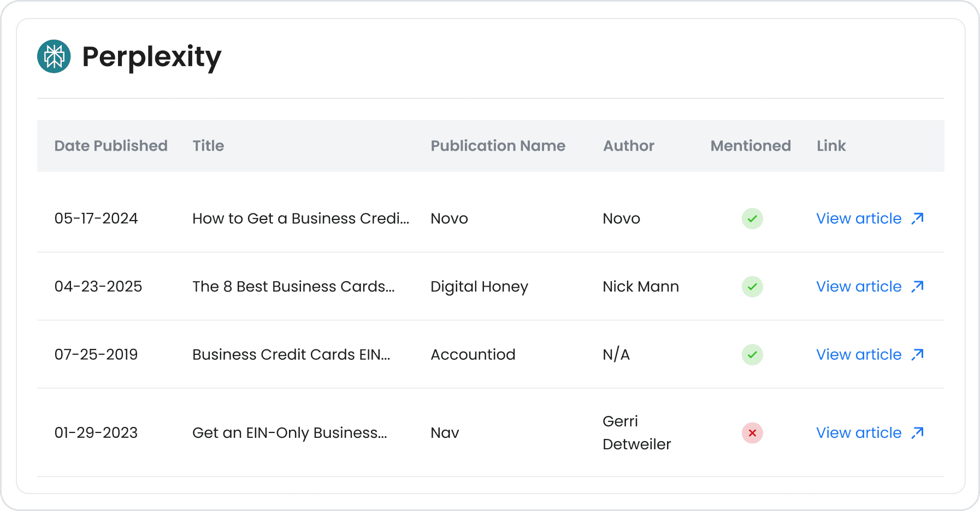
Task: Click the Mentioned column header
Action: (751, 146)
